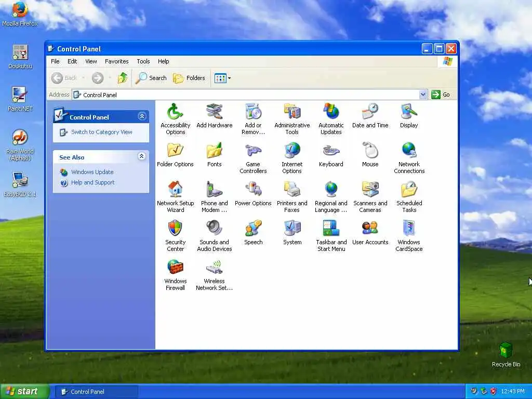This screenshot has width=532, height=399.
Task: Open Scanners and Cameras icon
Action: (x=370, y=197)
